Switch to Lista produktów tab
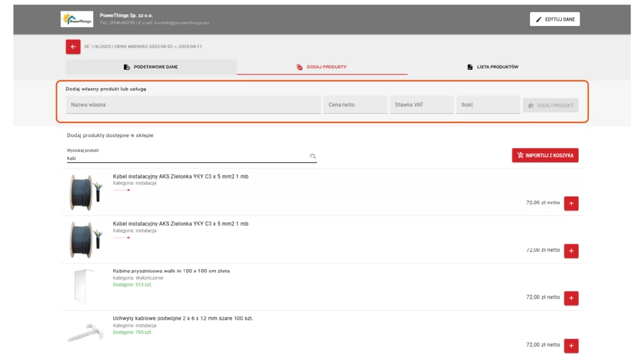Image resolution: width=644 pixels, height=362 pixels. [x=492, y=67]
